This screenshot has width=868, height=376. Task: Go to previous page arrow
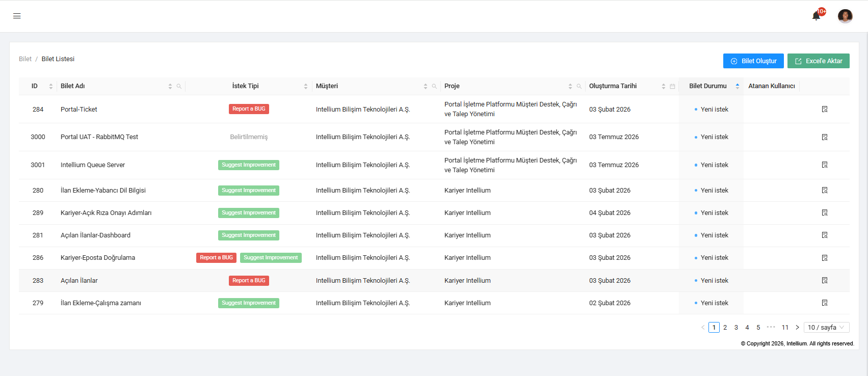coord(703,328)
